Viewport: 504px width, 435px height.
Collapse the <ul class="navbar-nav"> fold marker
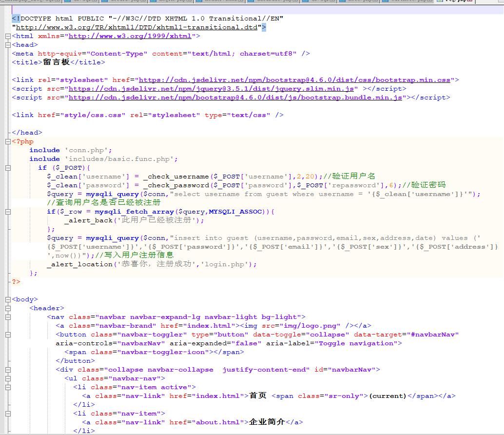tap(8, 378)
